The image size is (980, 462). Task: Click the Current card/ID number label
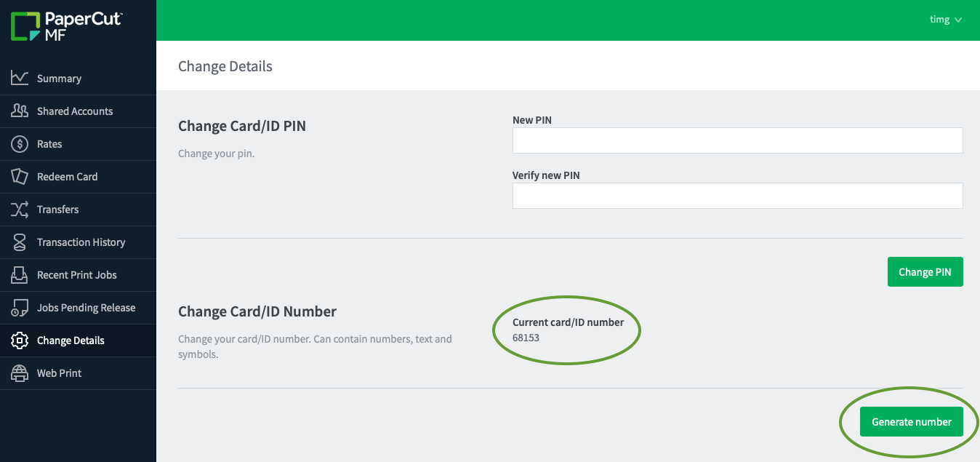click(568, 322)
